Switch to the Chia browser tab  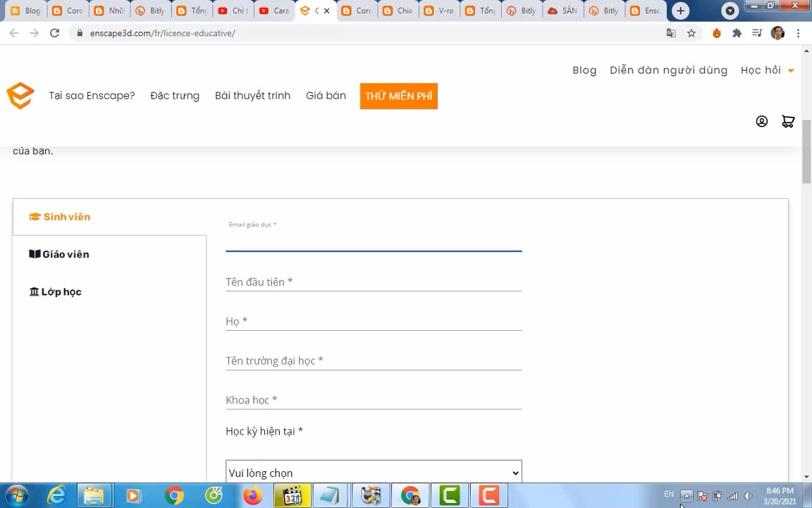pyautogui.click(x=399, y=11)
